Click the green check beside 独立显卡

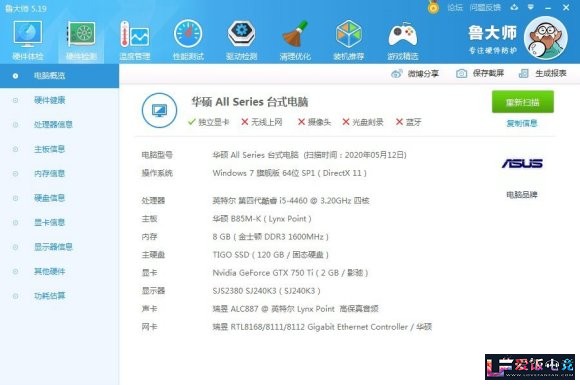[x=192, y=122]
